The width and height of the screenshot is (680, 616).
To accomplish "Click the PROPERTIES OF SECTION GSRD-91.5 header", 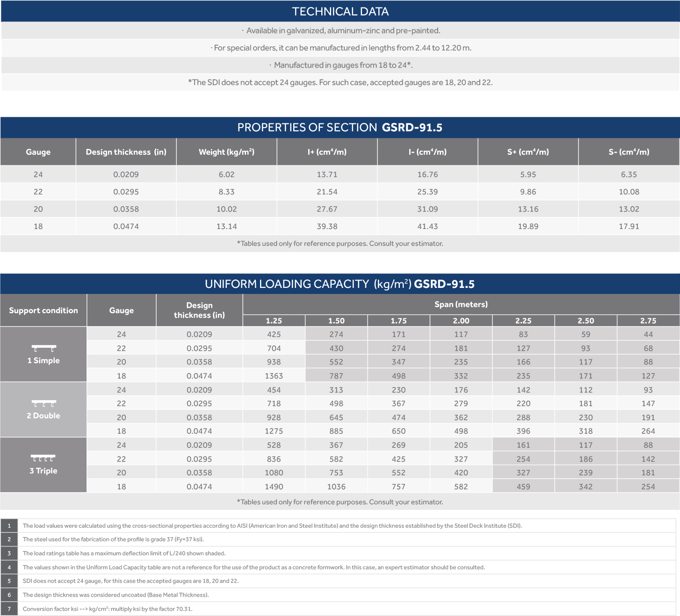I will 340,128.
